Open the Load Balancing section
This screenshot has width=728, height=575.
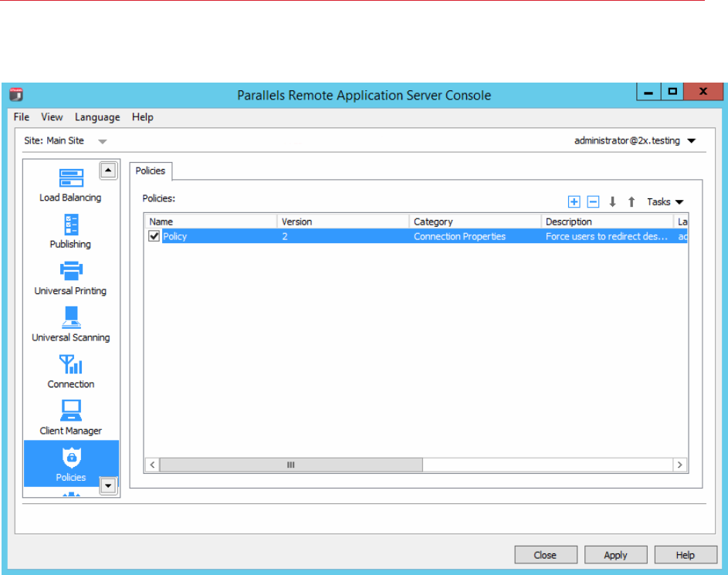(x=70, y=185)
